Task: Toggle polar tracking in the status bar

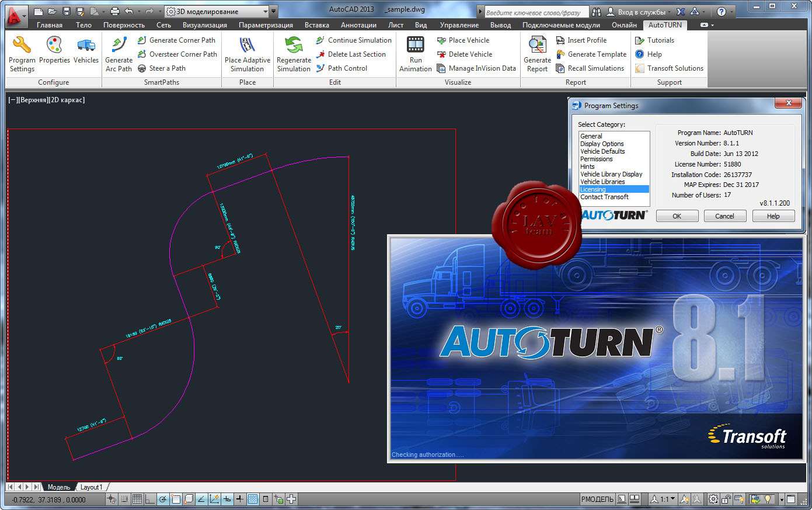Action: (162, 499)
